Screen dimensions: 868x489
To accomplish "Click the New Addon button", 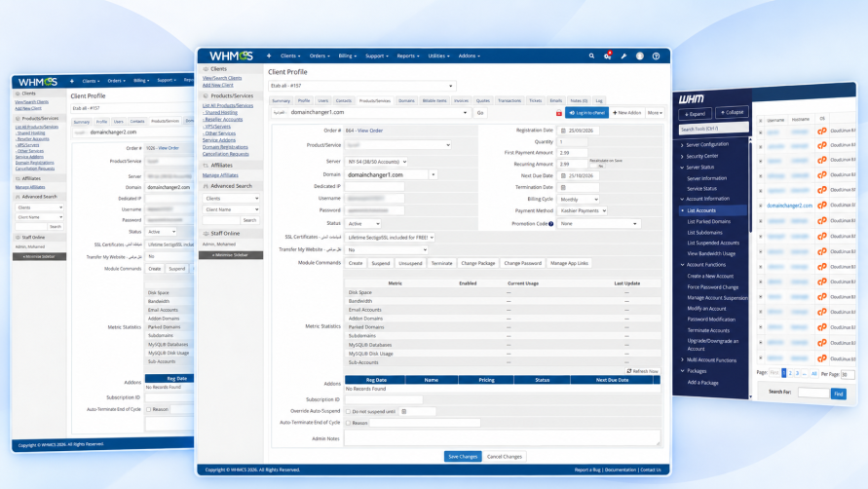I will click(626, 112).
